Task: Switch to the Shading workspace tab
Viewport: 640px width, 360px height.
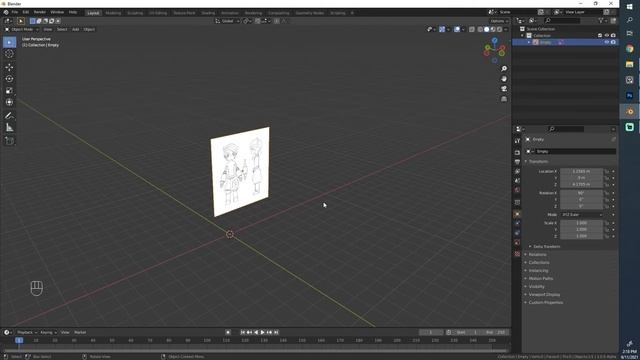Action: point(208,13)
